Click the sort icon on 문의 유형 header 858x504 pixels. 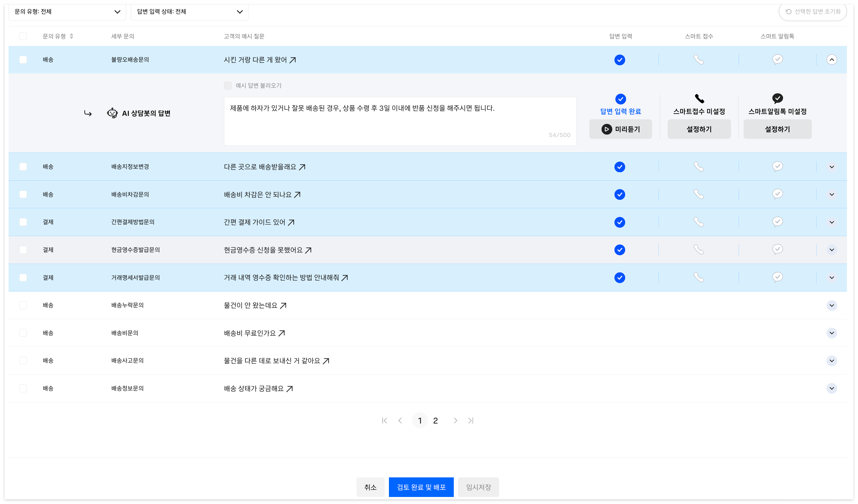[72, 36]
